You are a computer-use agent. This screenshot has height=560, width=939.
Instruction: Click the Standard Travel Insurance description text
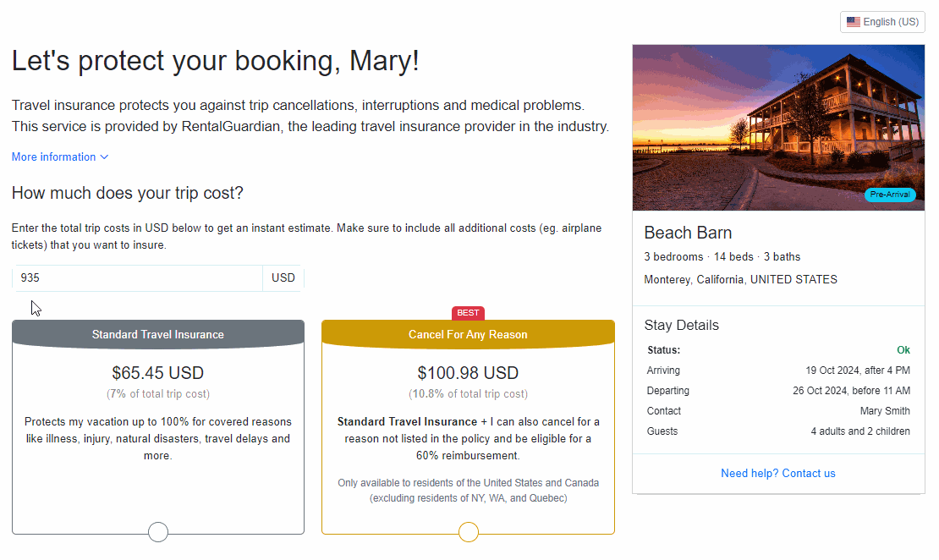(158, 438)
